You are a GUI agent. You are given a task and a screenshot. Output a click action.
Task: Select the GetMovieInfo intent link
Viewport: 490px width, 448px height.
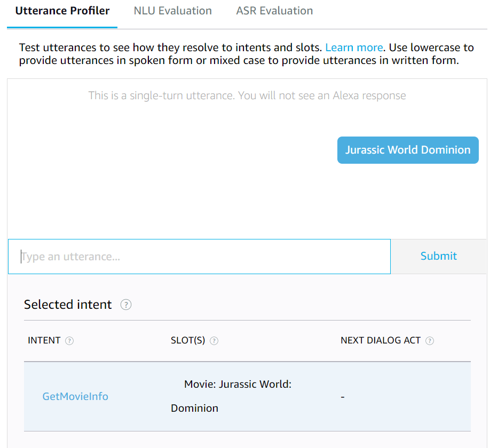point(75,396)
